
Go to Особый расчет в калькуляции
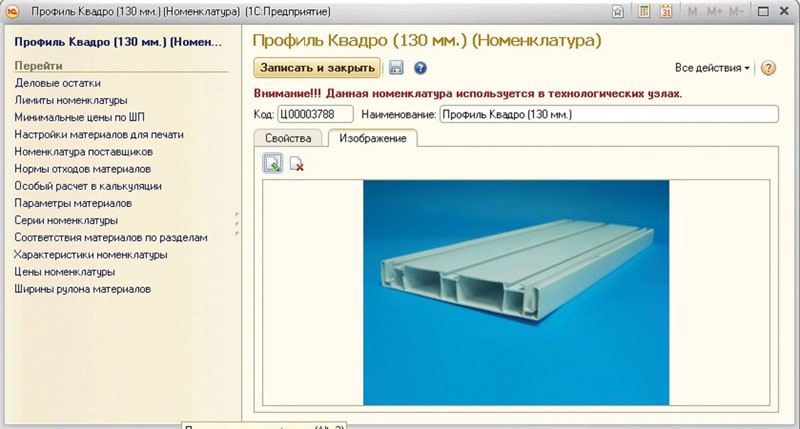coord(88,186)
